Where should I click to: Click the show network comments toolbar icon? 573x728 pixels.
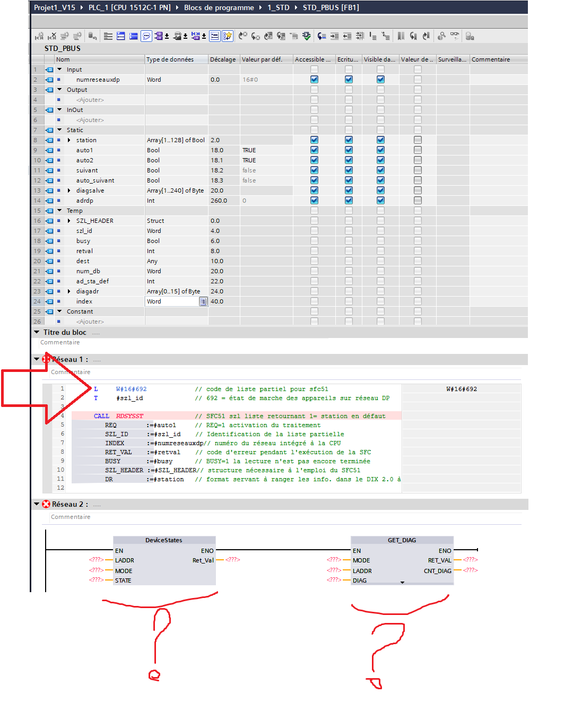tap(214, 36)
